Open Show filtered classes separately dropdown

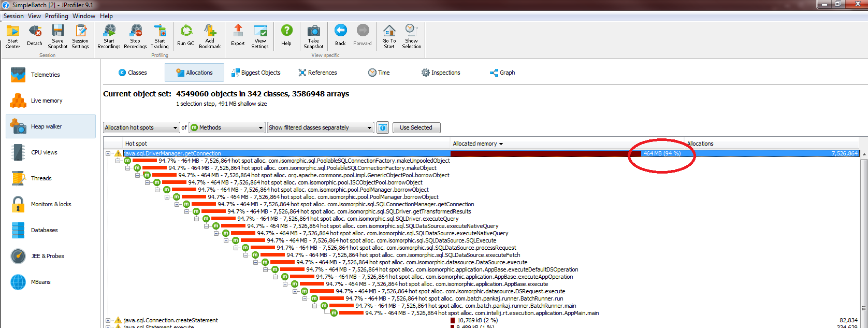click(x=320, y=127)
